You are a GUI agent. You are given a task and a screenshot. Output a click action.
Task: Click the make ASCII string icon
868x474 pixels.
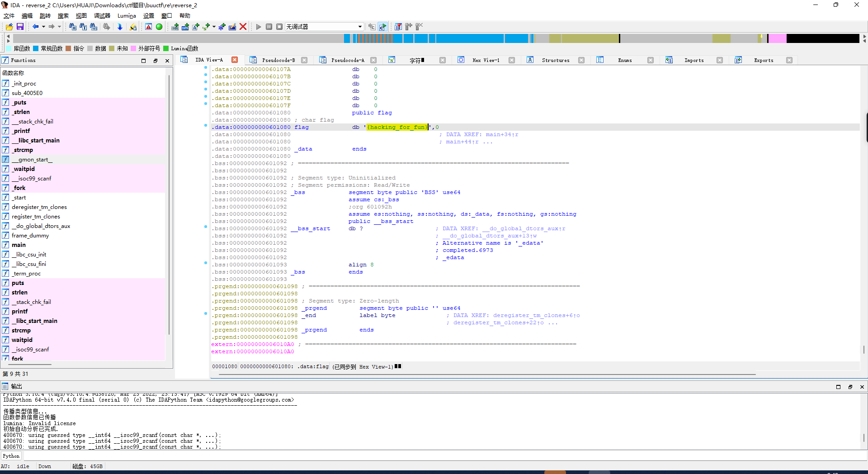(x=196, y=27)
